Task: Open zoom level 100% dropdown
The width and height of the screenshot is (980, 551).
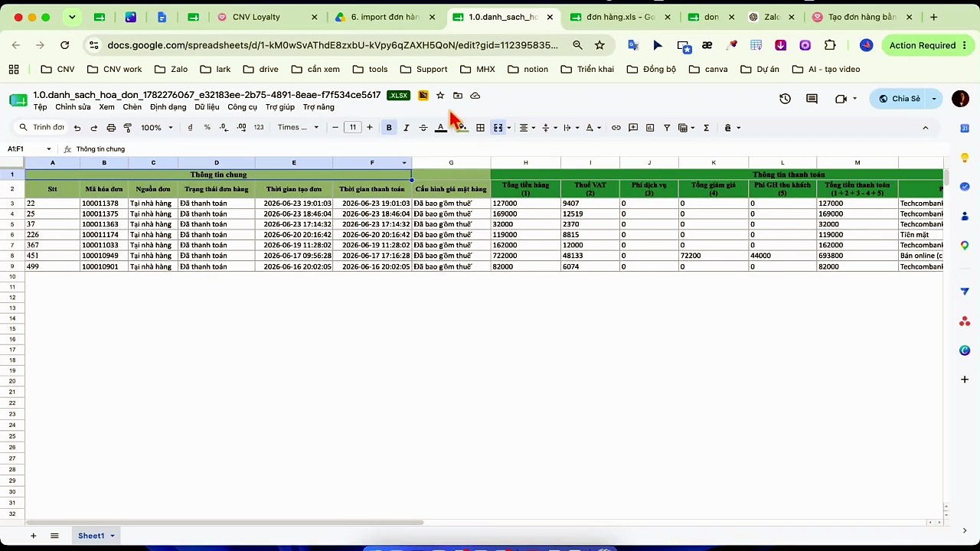Action: tap(157, 128)
